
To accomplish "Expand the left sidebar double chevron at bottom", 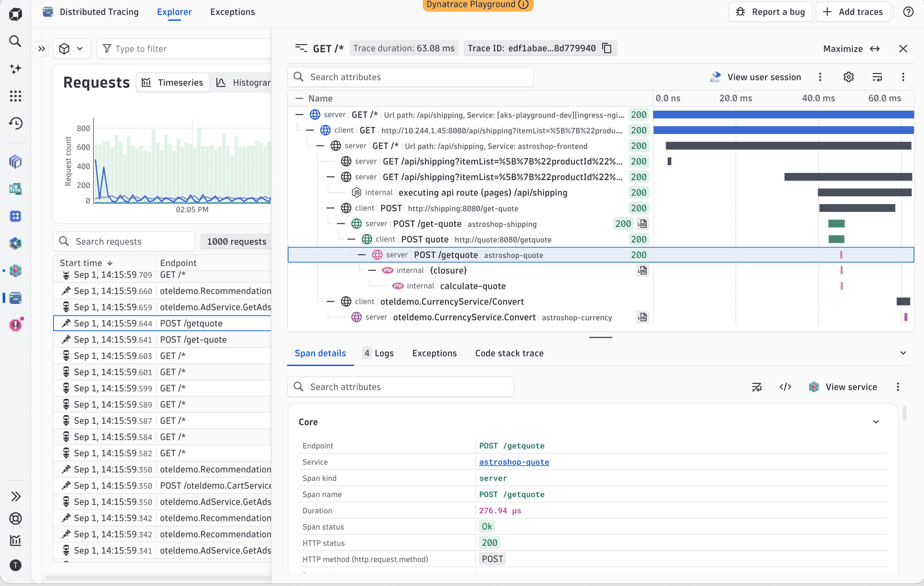I will (15, 496).
